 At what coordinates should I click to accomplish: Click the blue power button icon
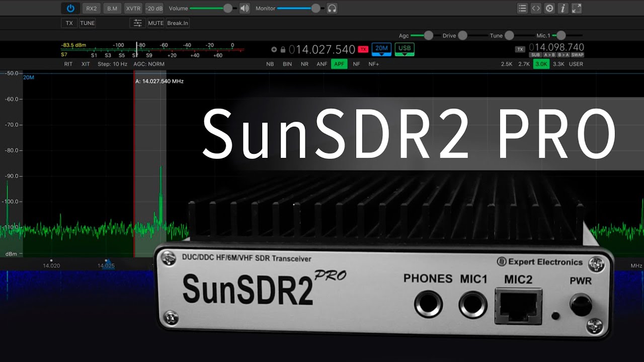coord(70,9)
